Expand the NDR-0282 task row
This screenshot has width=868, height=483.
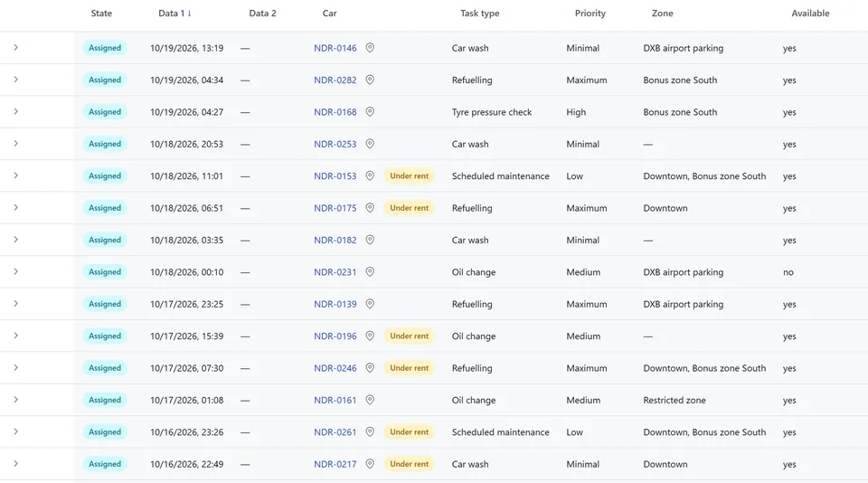tap(16, 80)
